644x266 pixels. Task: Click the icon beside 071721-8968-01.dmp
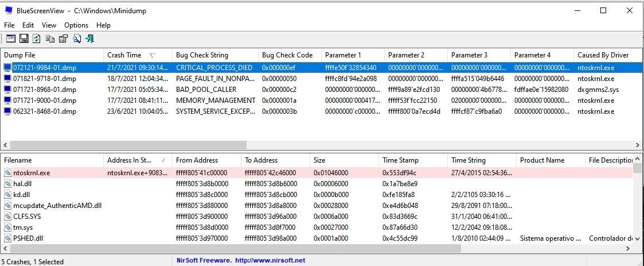pyautogui.click(x=8, y=90)
